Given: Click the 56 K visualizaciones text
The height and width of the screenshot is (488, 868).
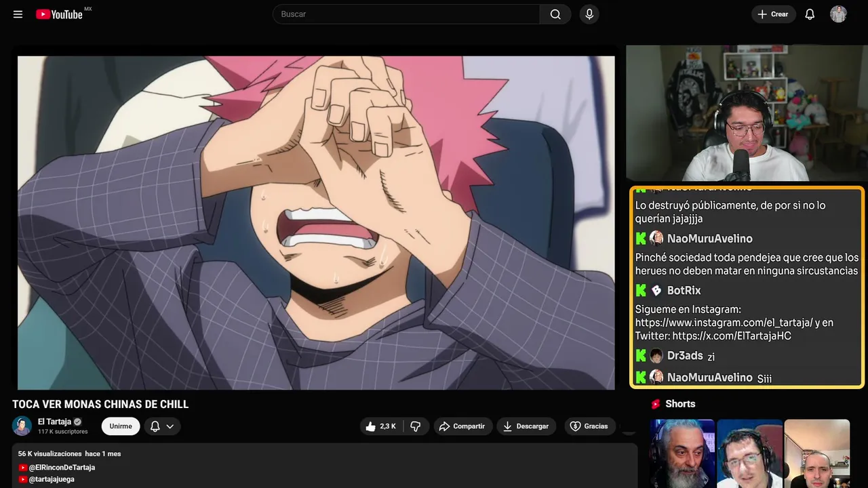Looking at the screenshot, I should tap(50, 453).
